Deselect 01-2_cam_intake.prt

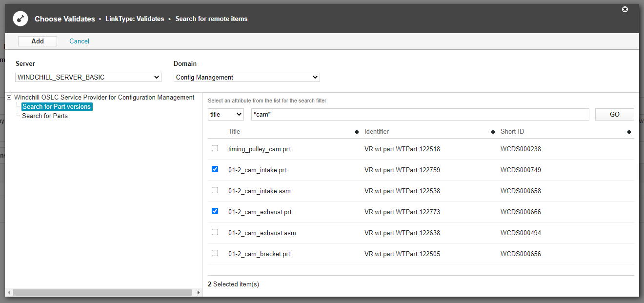pyautogui.click(x=215, y=169)
